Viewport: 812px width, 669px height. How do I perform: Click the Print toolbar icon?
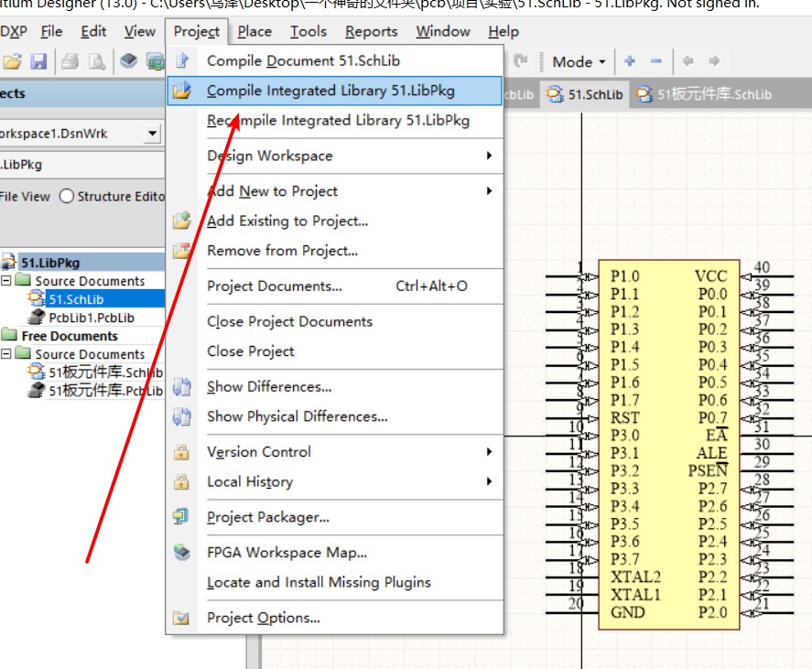pyautogui.click(x=70, y=61)
